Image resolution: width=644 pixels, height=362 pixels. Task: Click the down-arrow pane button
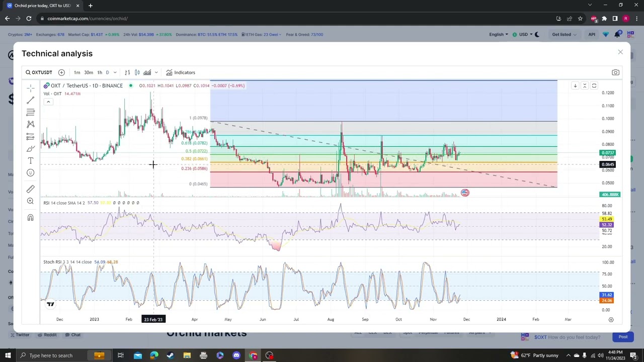point(575,85)
